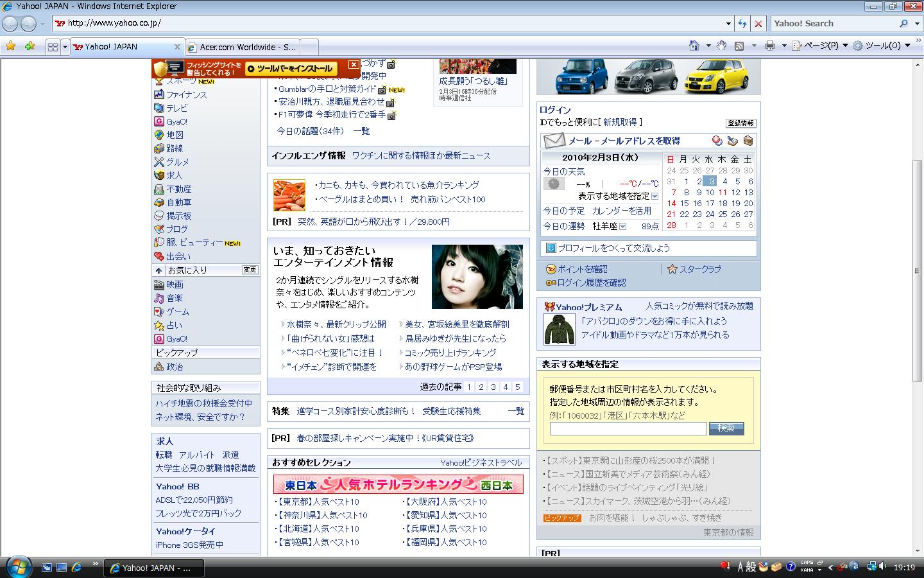Click the RSS feeds icon
Viewport: 924px width, 578px height.
(739, 46)
